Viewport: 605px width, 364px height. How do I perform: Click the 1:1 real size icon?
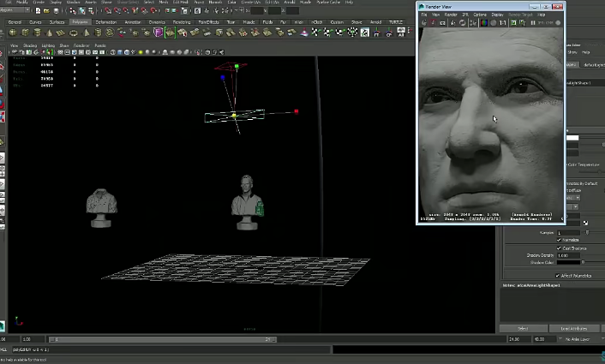(505, 23)
